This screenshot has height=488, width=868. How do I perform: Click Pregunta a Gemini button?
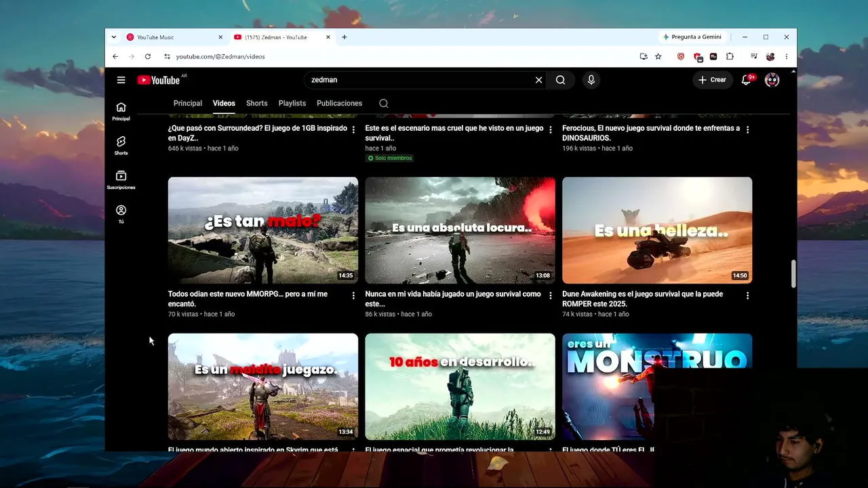point(692,37)
